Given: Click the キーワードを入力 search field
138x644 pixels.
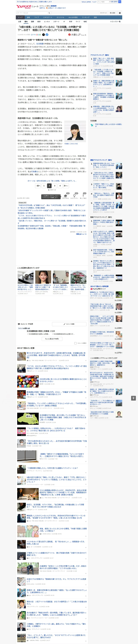Looking at the screenshot, I should point(32,13).
